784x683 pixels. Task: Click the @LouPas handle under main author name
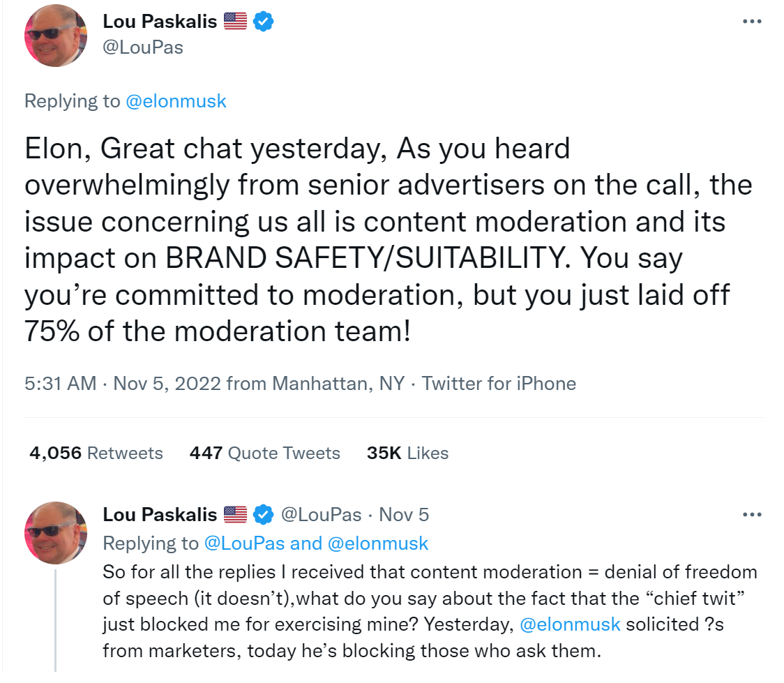143,48
